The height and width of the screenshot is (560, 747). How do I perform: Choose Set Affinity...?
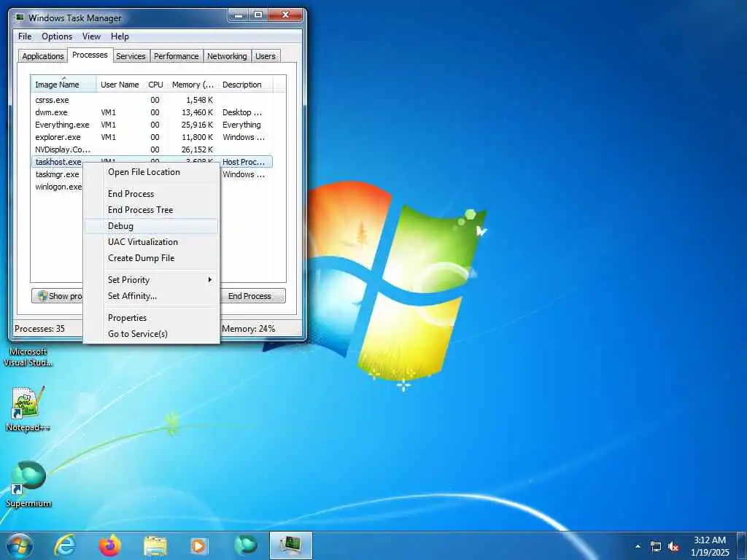152,296
